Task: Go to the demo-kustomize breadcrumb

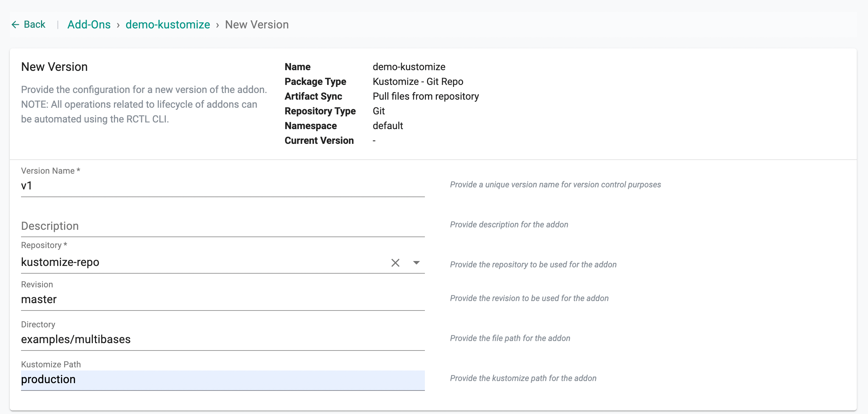Action: click(168, 25)
